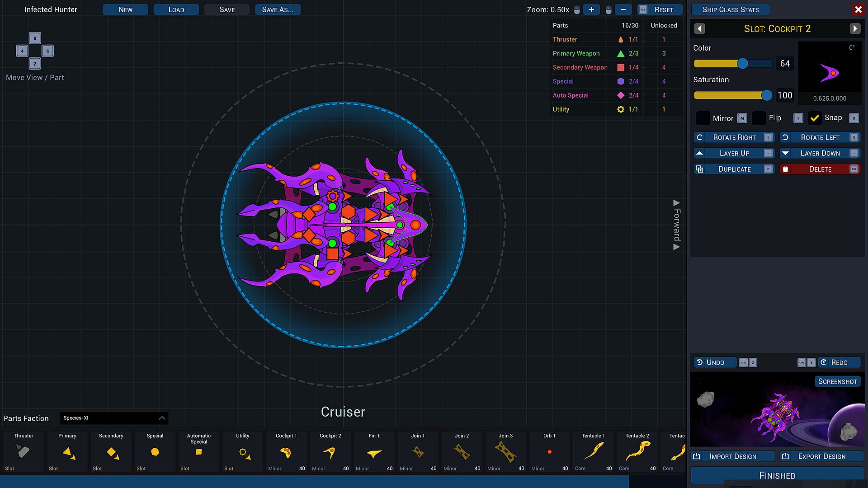The width and height of the screenshot is (868, 488).
Task: Select the Thruster slot part icon
Action: coord(23,451)
